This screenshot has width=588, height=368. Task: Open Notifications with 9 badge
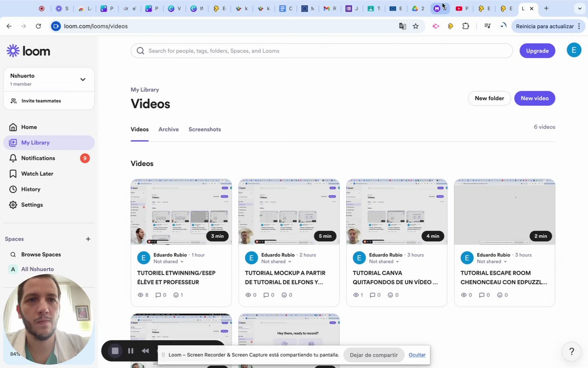coord(49,158)
